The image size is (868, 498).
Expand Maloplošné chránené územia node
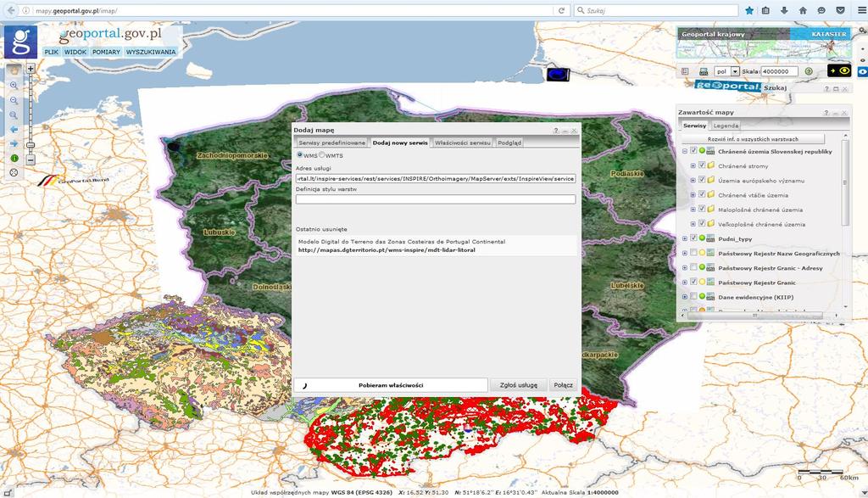coord(693,210)
